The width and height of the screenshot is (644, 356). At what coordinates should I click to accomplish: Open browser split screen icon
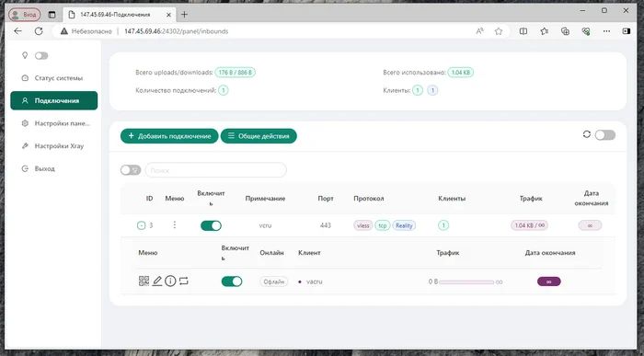(523, 31)
